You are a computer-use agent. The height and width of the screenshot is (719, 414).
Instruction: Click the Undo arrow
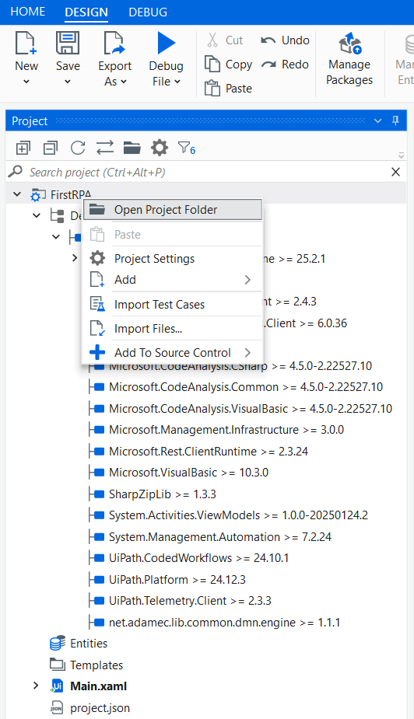coord(268,40)
